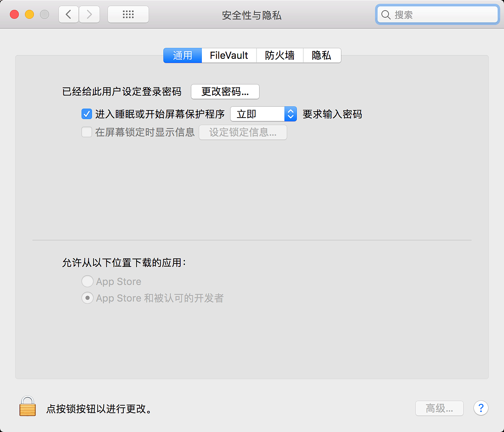
Task: Select the App Store only radio option
Action: click(88, 281)
